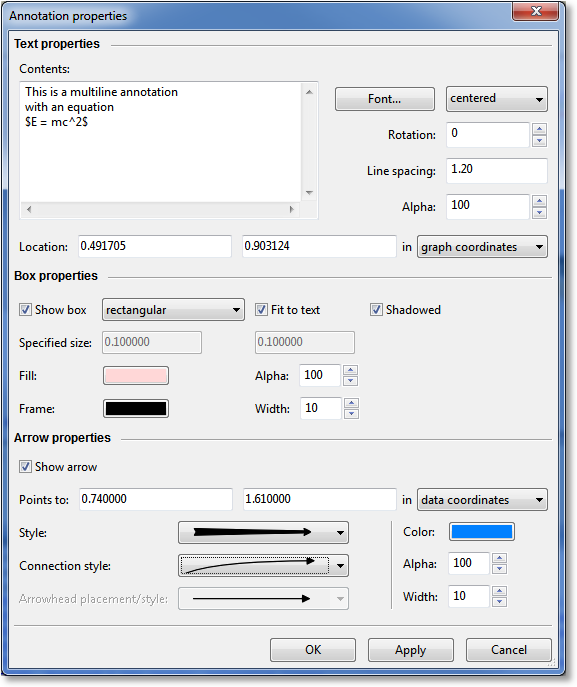Open the centered text alignment dropdown
Image resolution: width=577 pixels, height=687 pixels.
(x=497, y=99)
